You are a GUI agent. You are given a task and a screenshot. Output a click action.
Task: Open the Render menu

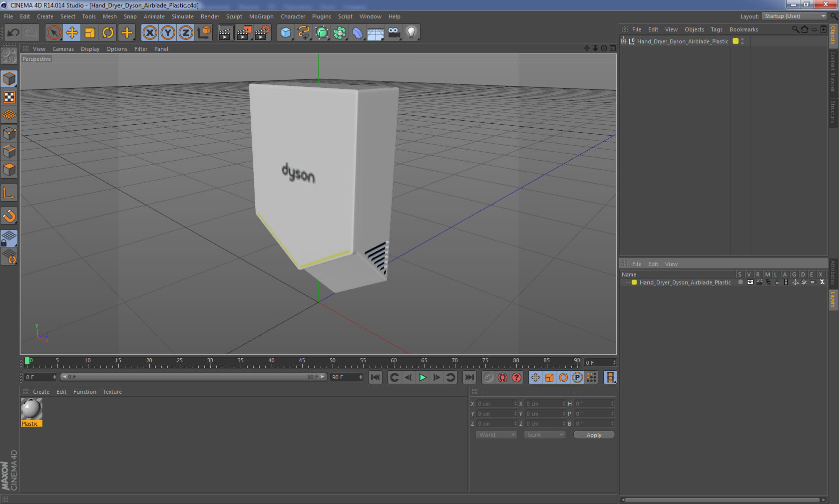210,16
